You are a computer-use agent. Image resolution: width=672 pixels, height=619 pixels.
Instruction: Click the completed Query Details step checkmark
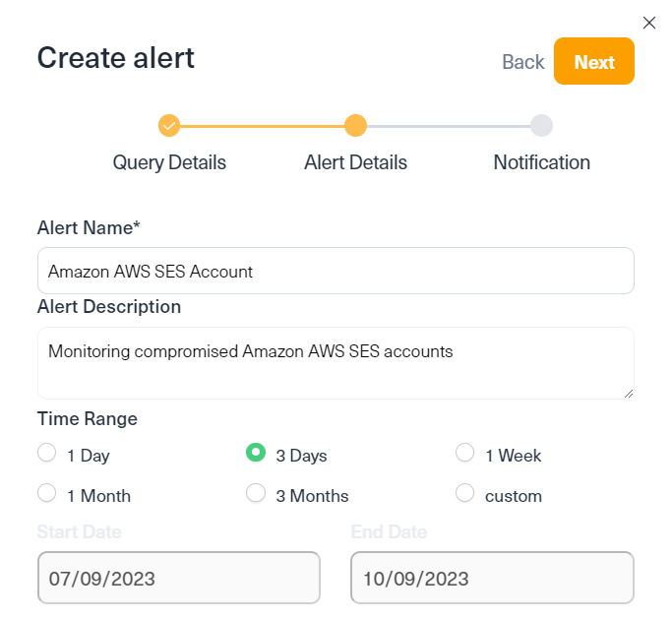(x=169, y=126)
